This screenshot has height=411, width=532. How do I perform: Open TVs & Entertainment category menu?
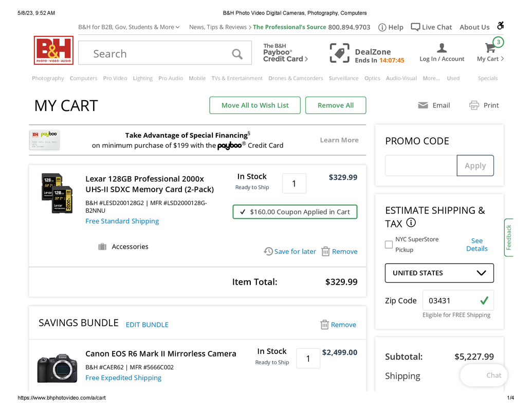click(x=237, y=78)
